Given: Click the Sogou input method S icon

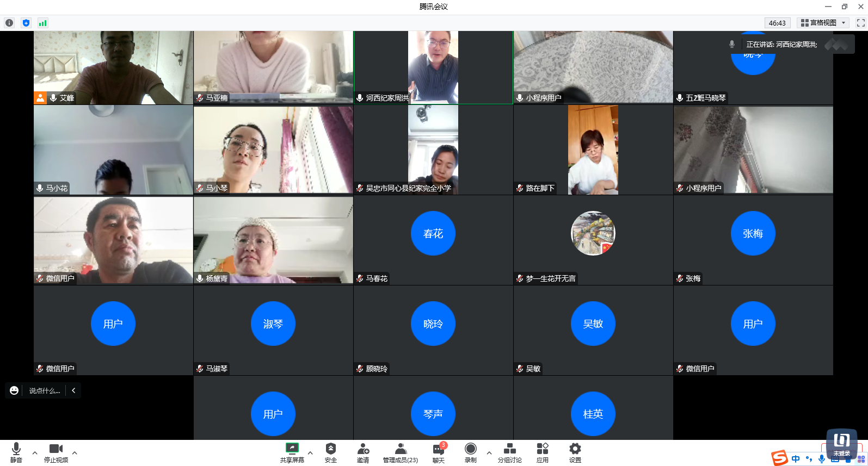Looking at the screenshot, I should (779, 458).
